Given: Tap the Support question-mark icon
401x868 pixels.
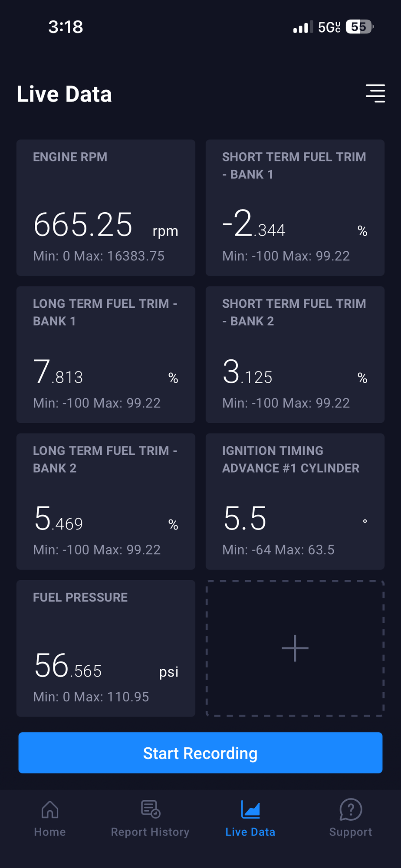Looking at the screenshot, I should (351, 809).
